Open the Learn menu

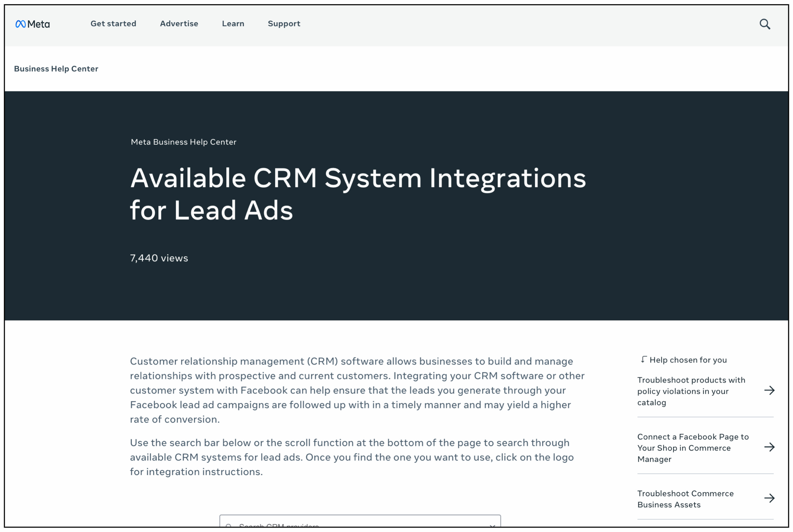[x=233, y=24]
